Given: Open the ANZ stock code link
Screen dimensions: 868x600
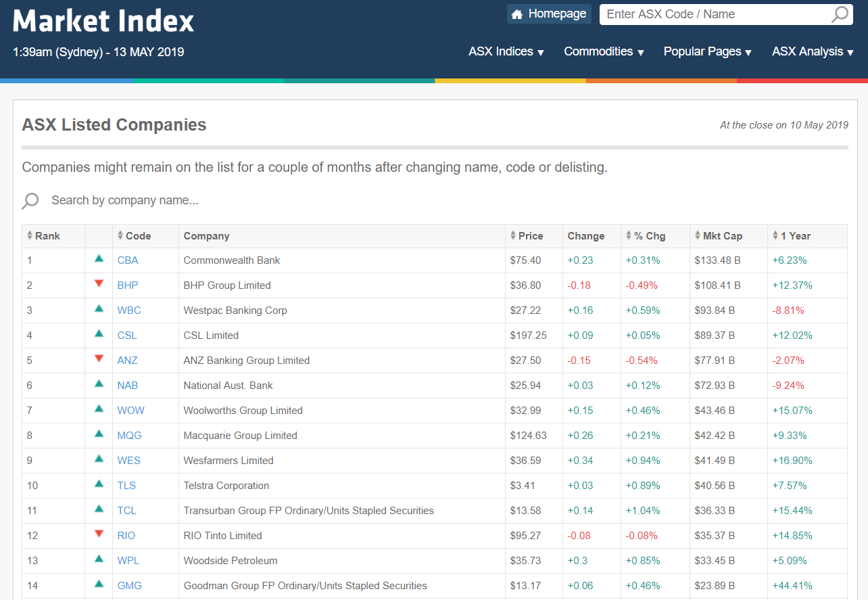Looking at the screenshot, I should (x=128, y=361).
